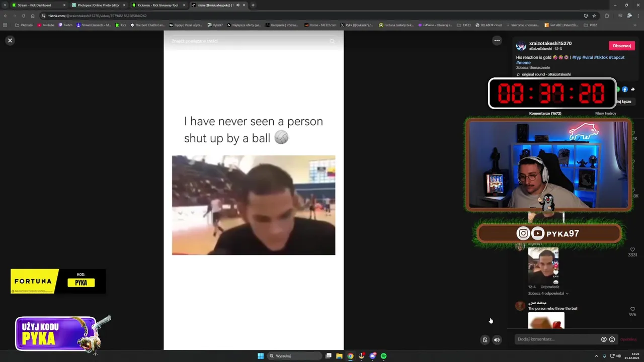644x362 pixels.
Task: Open the YouTube bookmark
Action: [x=46, y=25]
